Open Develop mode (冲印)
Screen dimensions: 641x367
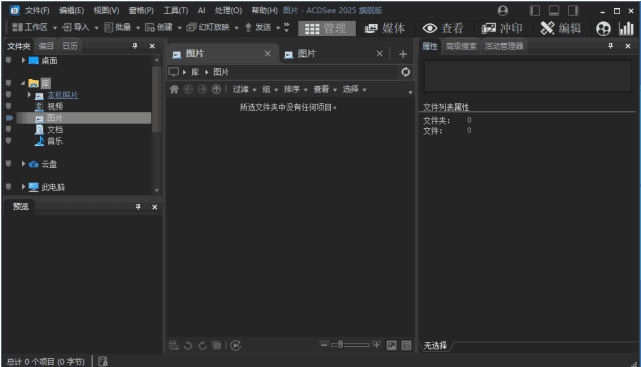coord(502,28)
